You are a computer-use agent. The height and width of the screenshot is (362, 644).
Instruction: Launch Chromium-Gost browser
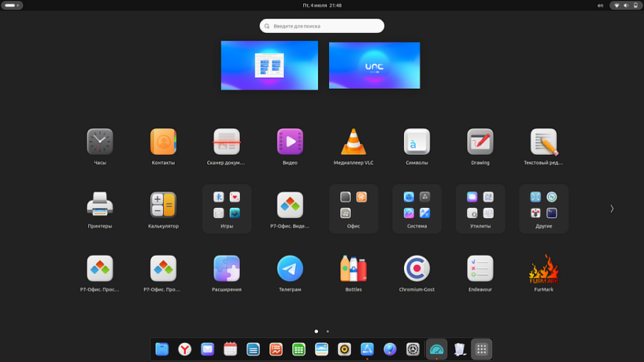(416, 269)
